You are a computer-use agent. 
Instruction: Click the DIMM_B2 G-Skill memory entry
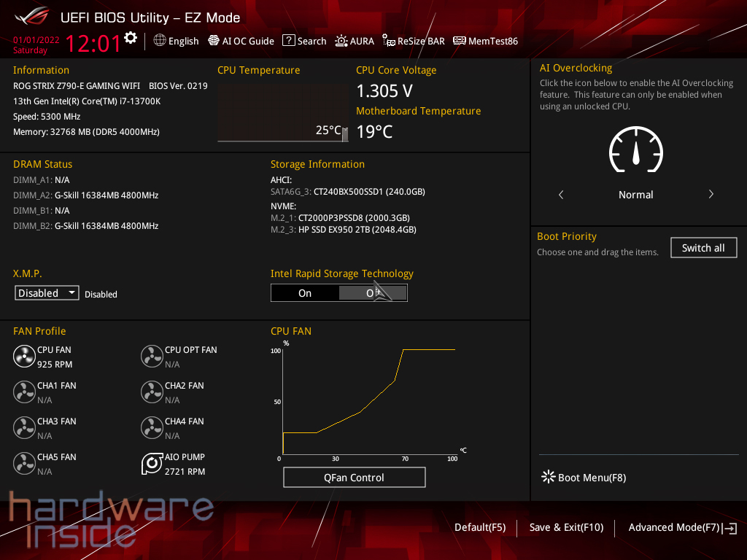click(x=86, y=226)
